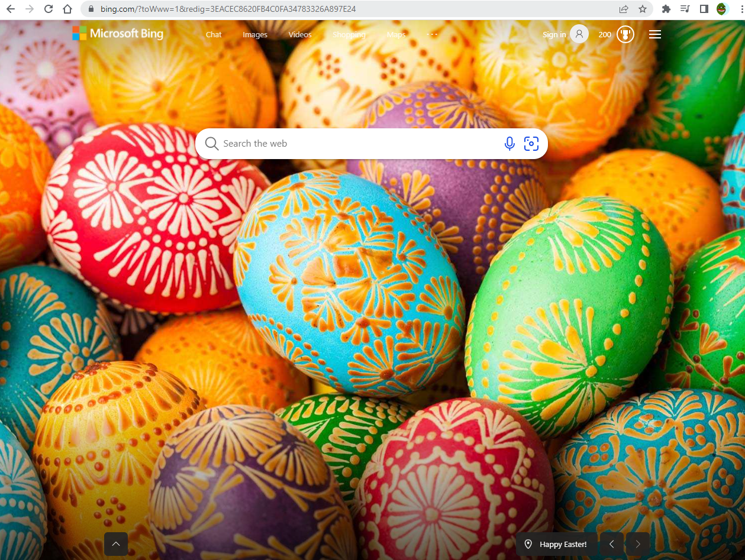Open Microsoft Rewards trophy icon
Viewport: 745px width, 560px height.
[x=625, y=34]
